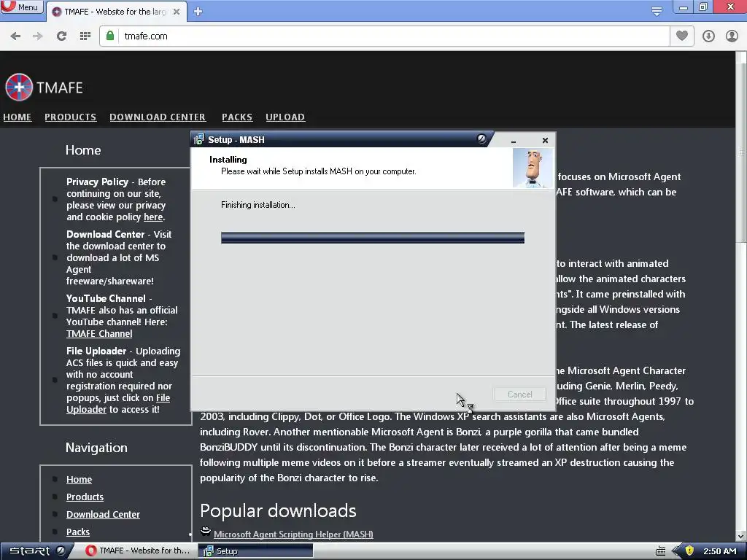Open the tab menu stack icon

pos(657,11)
